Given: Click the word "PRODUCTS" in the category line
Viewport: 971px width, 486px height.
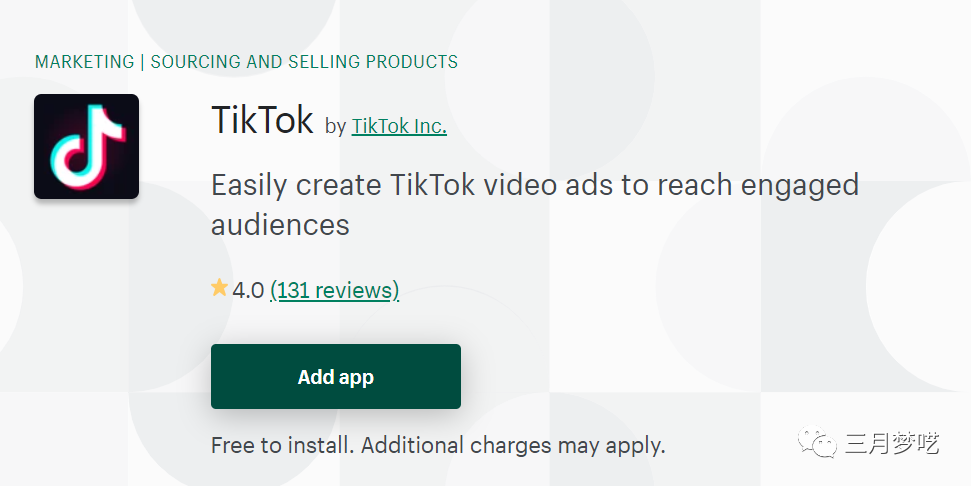Looking at the screenshot, I should [x=411, y=62].
